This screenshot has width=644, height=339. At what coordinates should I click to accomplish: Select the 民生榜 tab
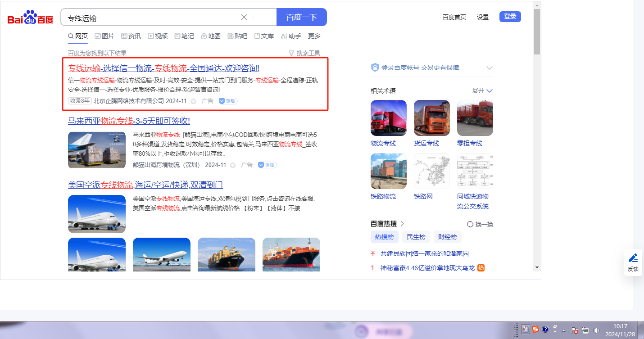pos(416,237)
